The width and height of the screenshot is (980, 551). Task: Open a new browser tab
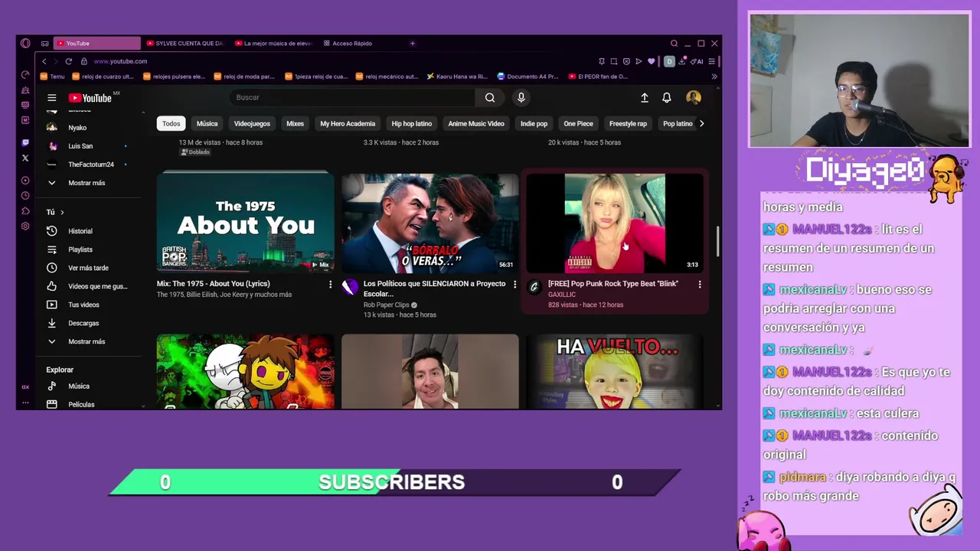413,44
